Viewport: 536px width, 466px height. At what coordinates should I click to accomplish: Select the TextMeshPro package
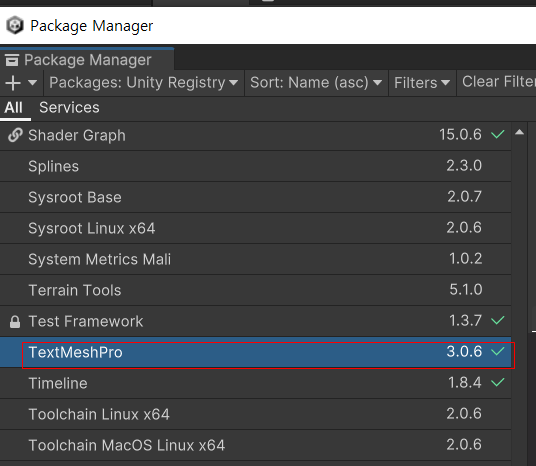[255, 352]
